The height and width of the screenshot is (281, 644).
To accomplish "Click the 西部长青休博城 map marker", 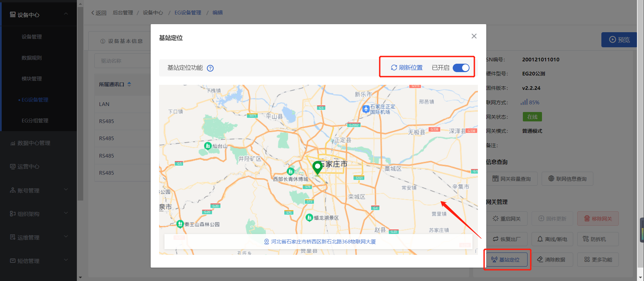I will click(x=291, y=171).
